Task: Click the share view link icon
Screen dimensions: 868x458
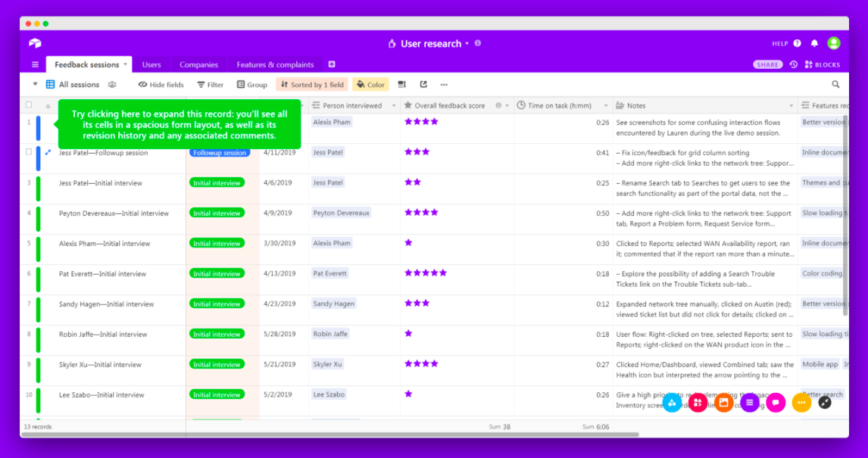Action: click(423, 84)
